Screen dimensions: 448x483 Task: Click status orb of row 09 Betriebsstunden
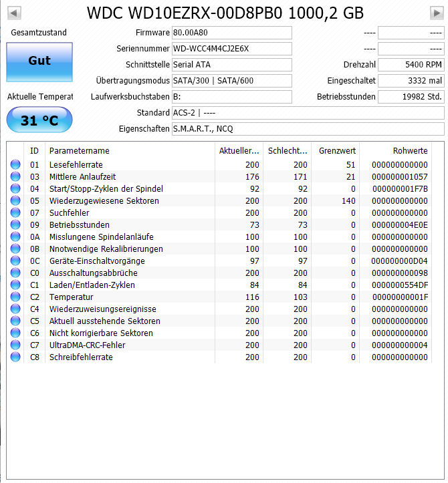[15, 224]
